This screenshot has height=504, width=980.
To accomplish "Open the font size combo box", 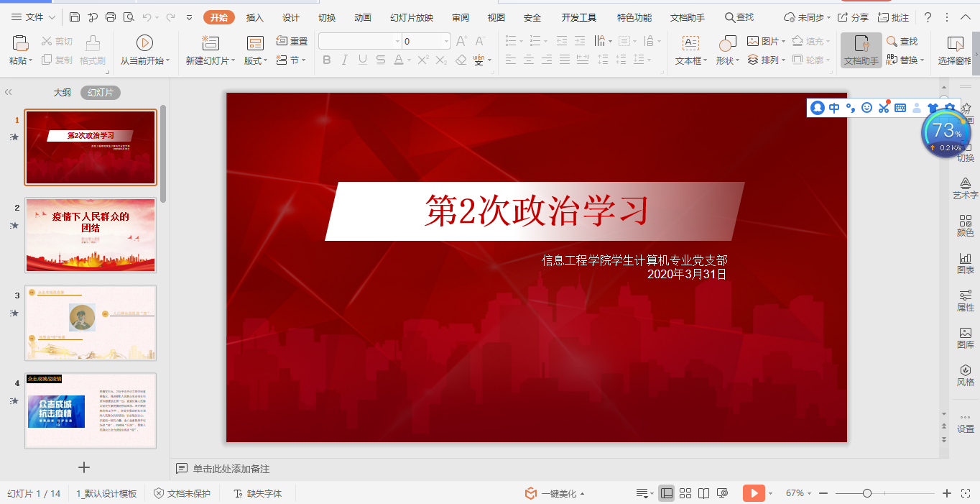I will pyautogui.click(x=426, y=42).
